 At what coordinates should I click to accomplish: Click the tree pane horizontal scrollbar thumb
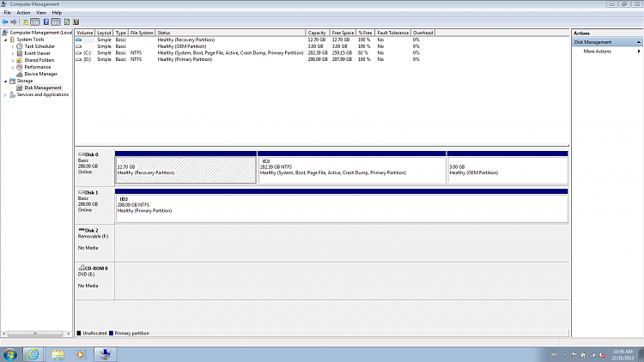click(35, 334)
